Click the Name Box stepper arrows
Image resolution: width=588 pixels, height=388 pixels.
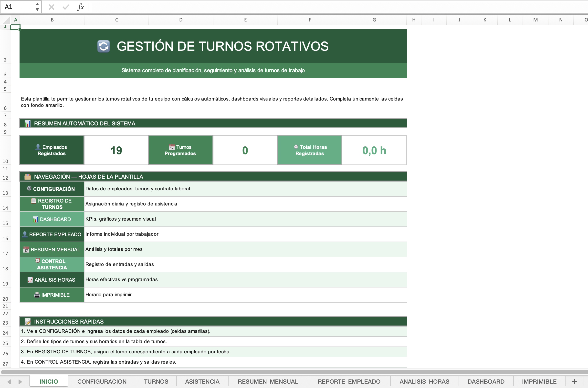pyautogui.click(x=37, y=7)
